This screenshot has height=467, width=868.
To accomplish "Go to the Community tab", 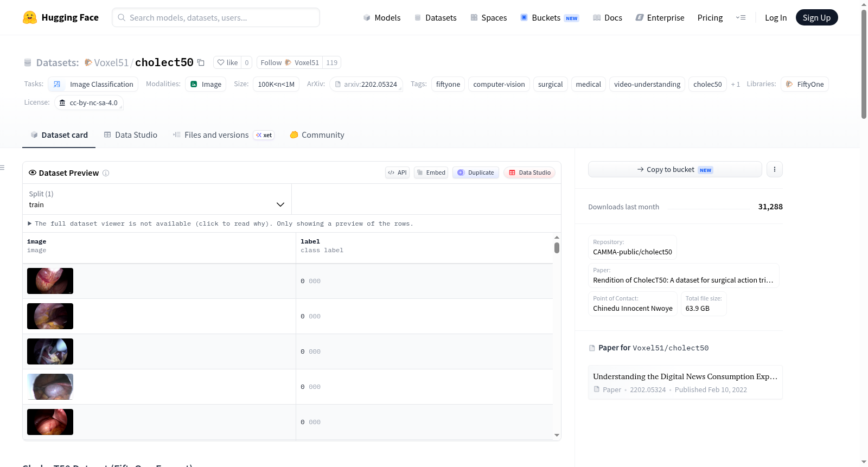I will click(317, 135).
